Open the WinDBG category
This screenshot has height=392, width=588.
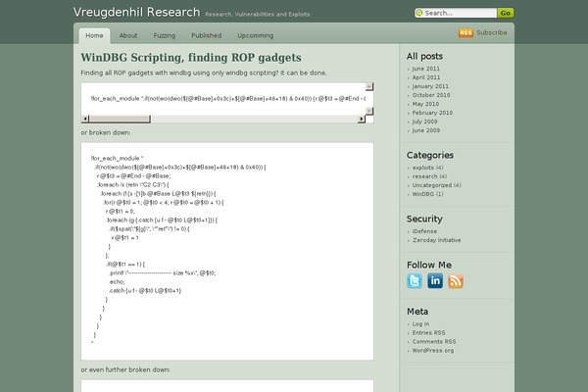[423, 194]
